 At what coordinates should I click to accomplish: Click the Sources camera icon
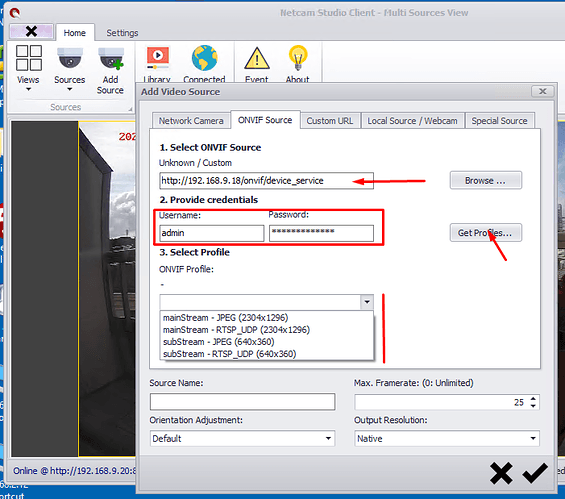point(70,58)
